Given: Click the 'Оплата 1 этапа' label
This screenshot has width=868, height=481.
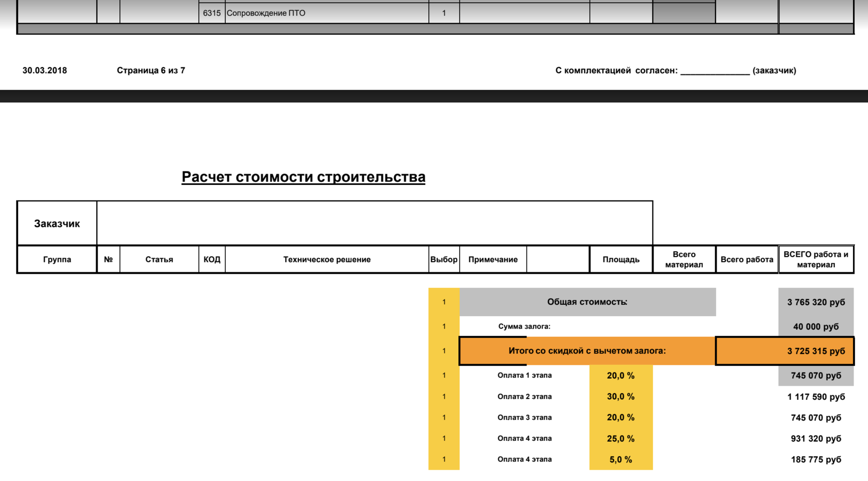Looking at the screenshot, I should coord(524,375).
